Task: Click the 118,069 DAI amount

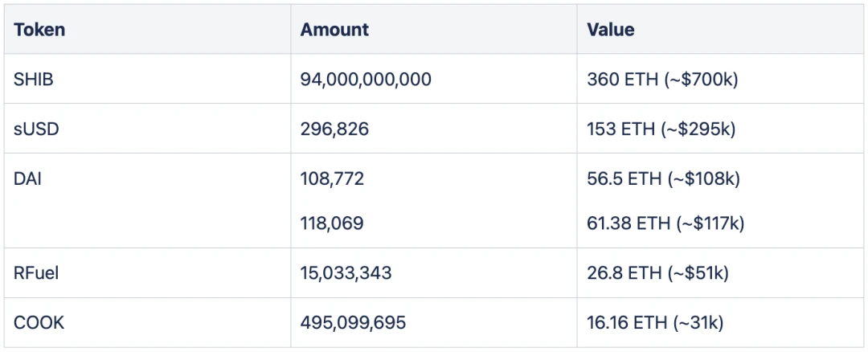Action: [332, 223]
